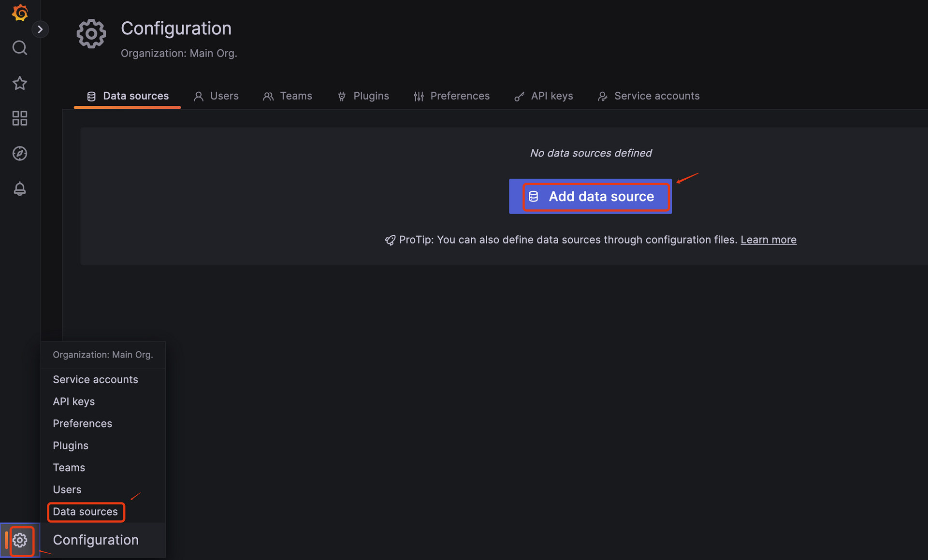928x560 pixels.
Task: Choose Service accounts from the flyout menu
Action: [95, 380]
